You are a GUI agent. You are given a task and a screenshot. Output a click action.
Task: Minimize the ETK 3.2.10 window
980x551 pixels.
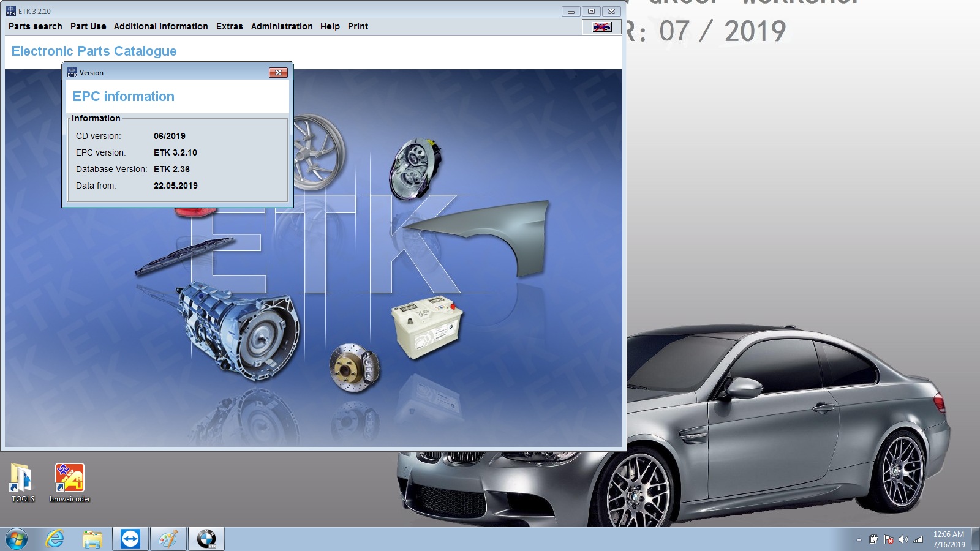pos(571,11)
